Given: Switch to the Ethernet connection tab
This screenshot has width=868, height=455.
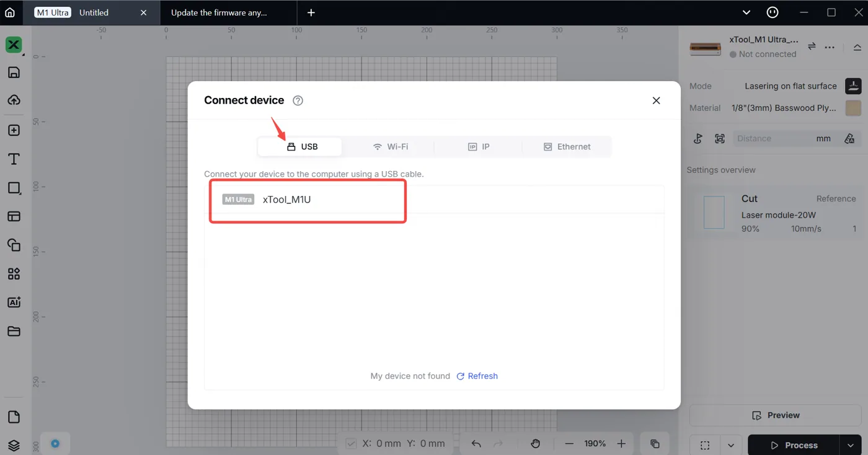Looking at the screenshot, I should coord(567,147).
